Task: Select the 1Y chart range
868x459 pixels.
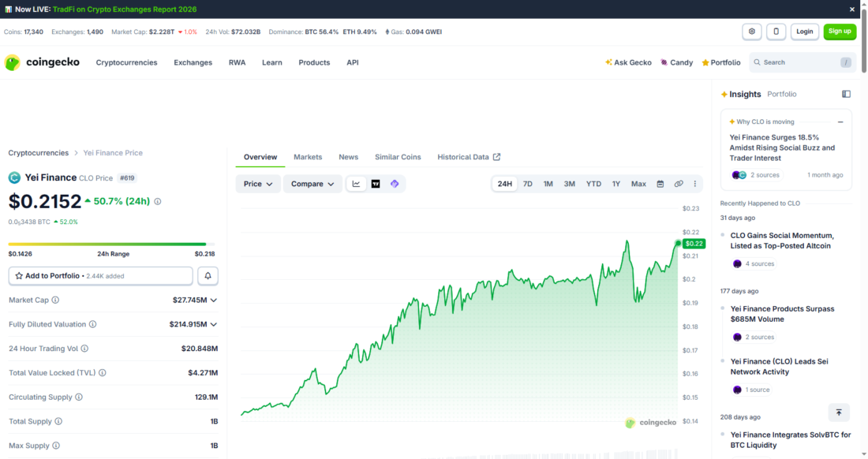Action: 616,185
